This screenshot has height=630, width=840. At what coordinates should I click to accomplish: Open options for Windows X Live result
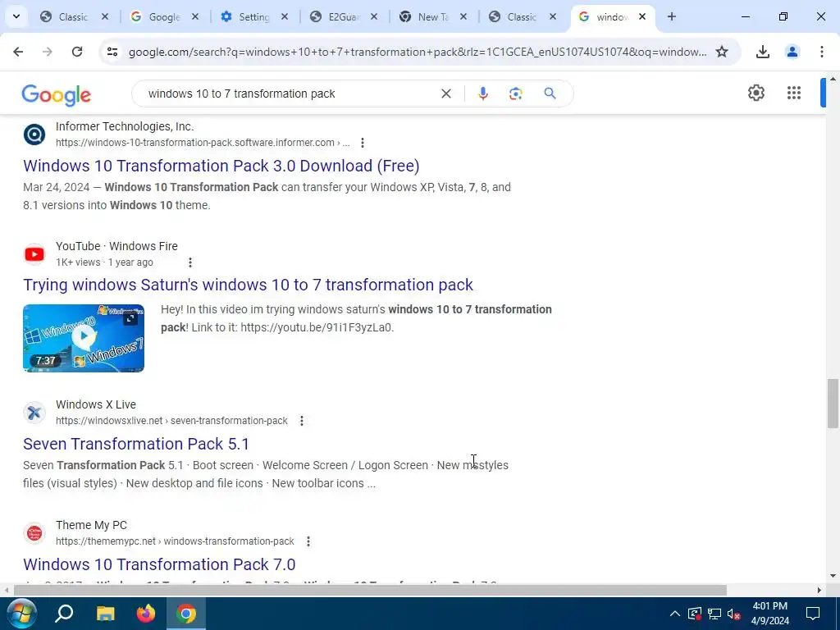(302, 421)
